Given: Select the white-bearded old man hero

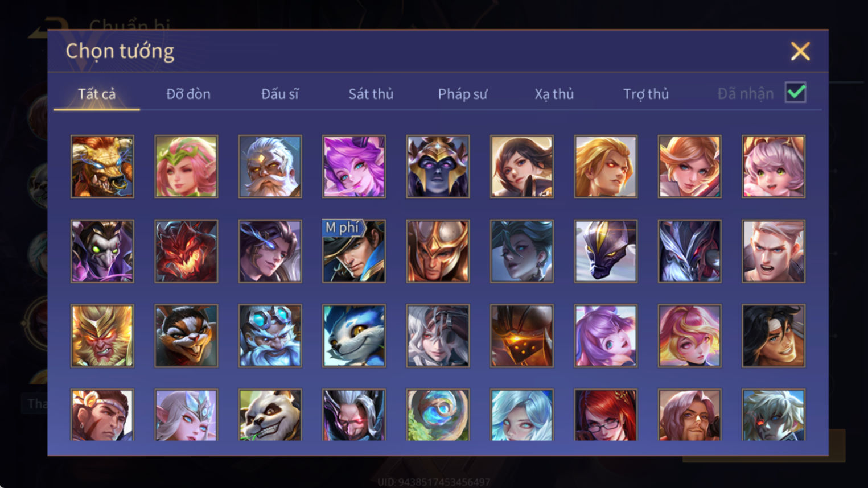Looking at the screenshot, I should 270,167.
